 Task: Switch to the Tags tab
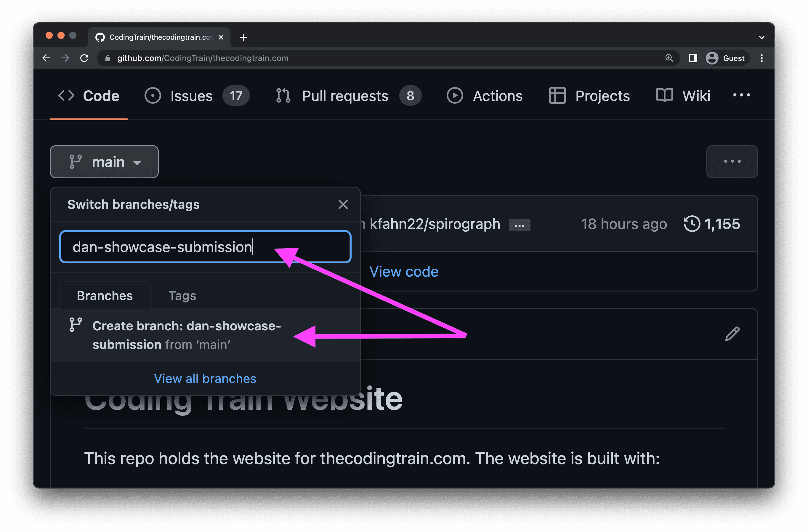[182, 295]
